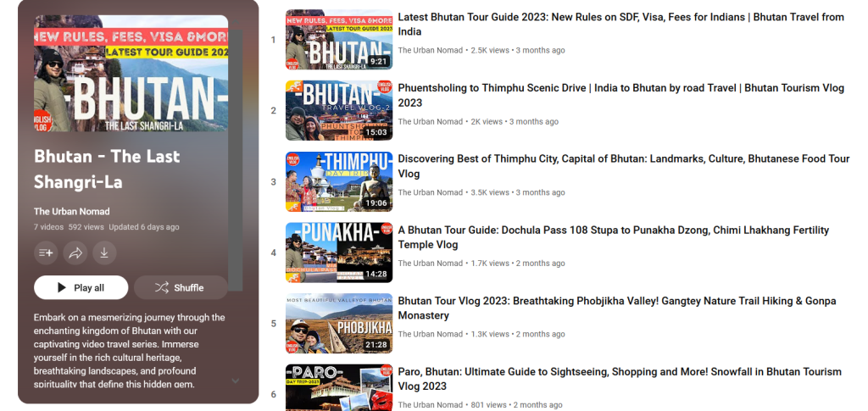The image size is (868, 411).
Task: Expand the playlist description chevron
Action: (x=236, y=380)
